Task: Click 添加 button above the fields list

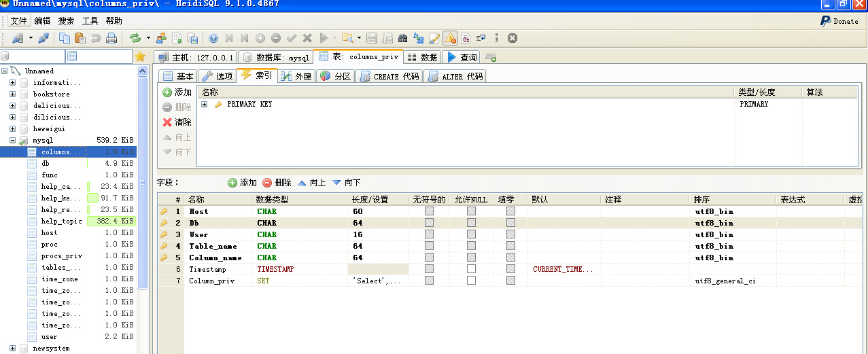Action: 243,183
